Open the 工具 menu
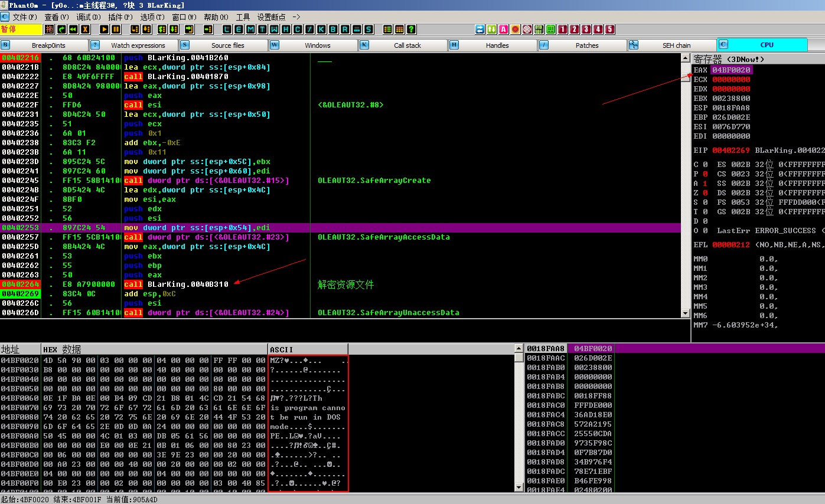825x504 pixels. (243, 17)
